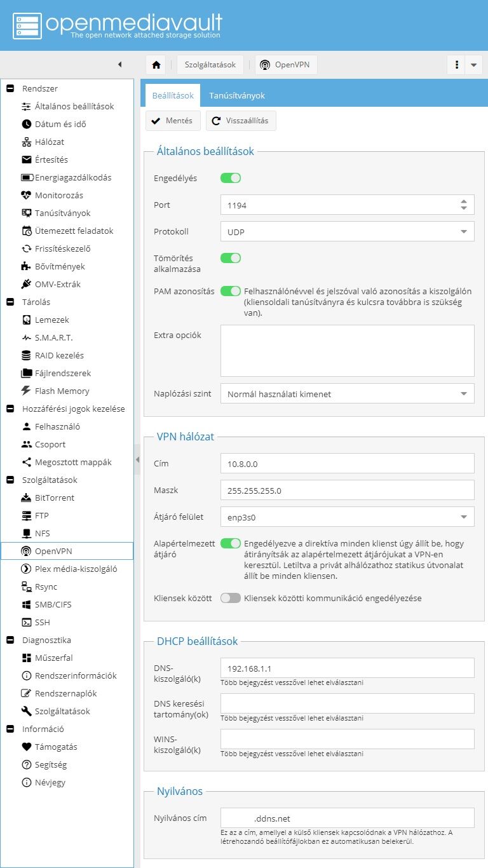
Task: Open the RAID kezelés icon
Action: 26,355
